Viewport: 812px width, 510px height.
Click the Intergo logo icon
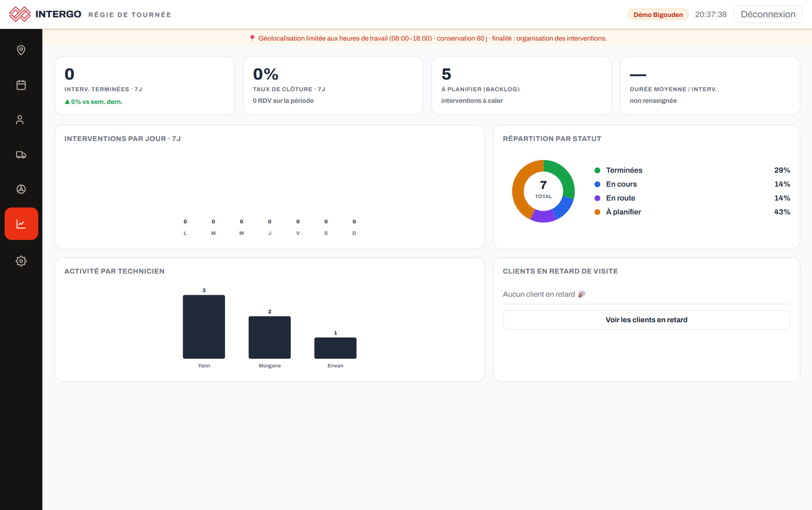(x=20, y=14)
